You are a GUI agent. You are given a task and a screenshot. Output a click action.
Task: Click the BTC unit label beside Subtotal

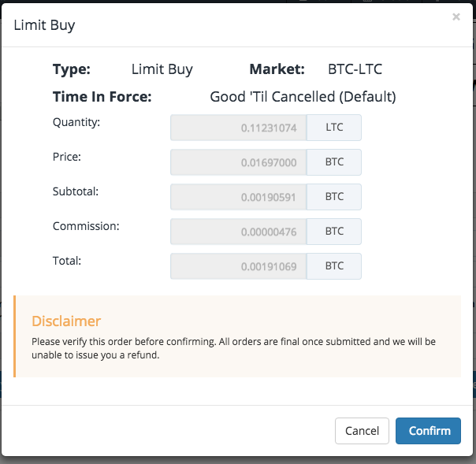(x=334, y=197)
